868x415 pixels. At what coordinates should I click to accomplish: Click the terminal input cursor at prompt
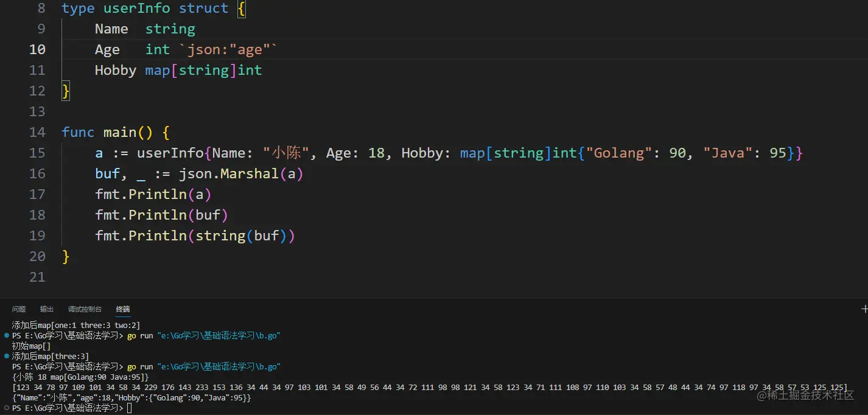(x=129, y=408)
